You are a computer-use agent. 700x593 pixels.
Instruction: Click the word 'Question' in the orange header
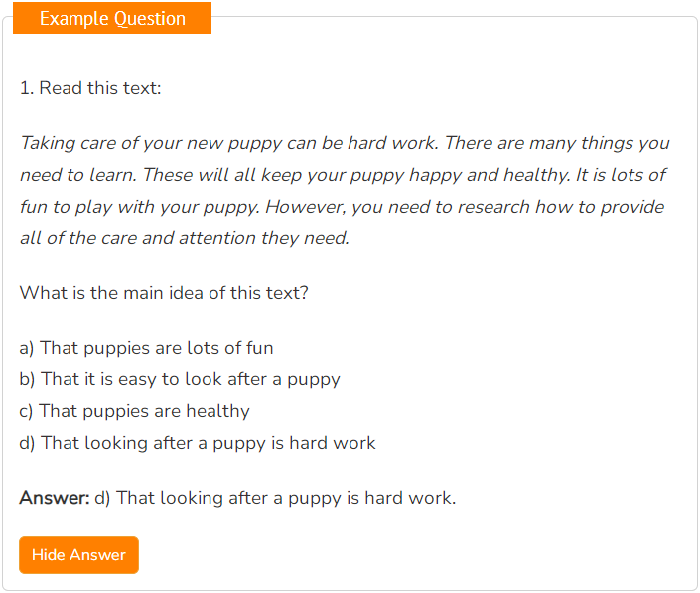pyautogui.click(x=150, y=19)
